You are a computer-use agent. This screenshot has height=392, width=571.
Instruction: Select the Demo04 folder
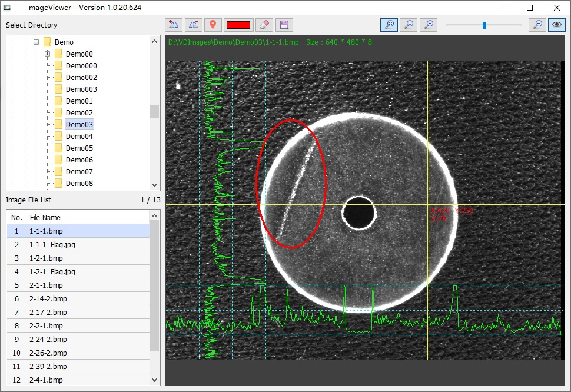point(79,137)
